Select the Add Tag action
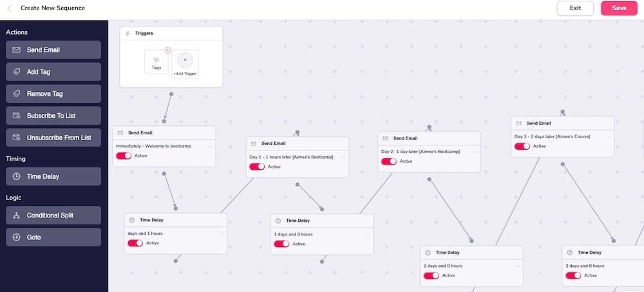Image resolution: width=644 pixels, height=292 pixels. [53, 72]
